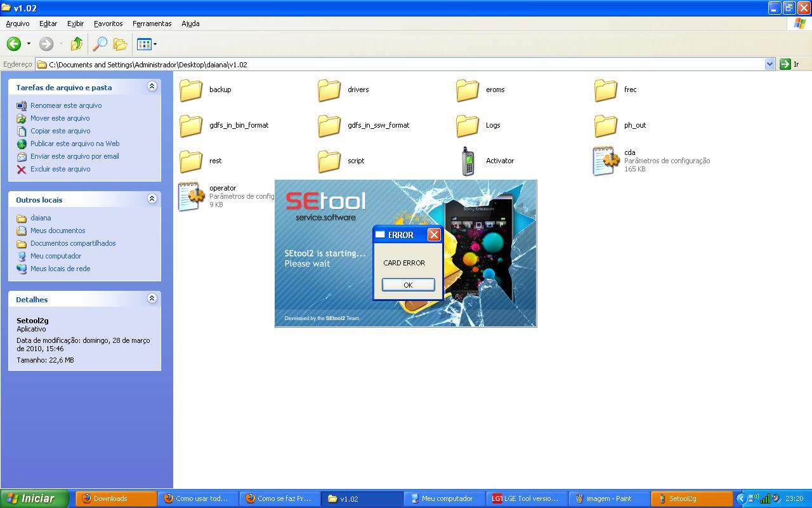The image size is (812, 508).
Task: Open the Favoritos menu
Action: click(x=108, y=23)
